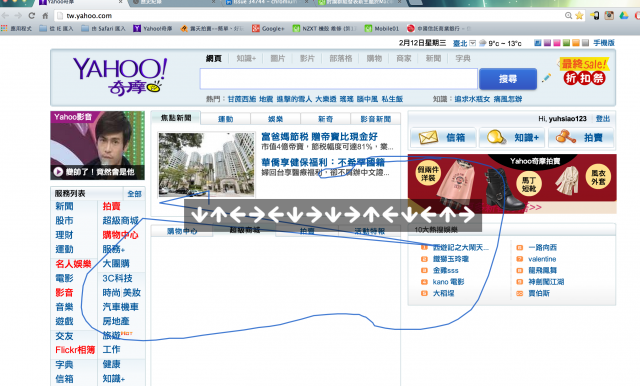Open the Google Drive extension icon

(624, 16)
